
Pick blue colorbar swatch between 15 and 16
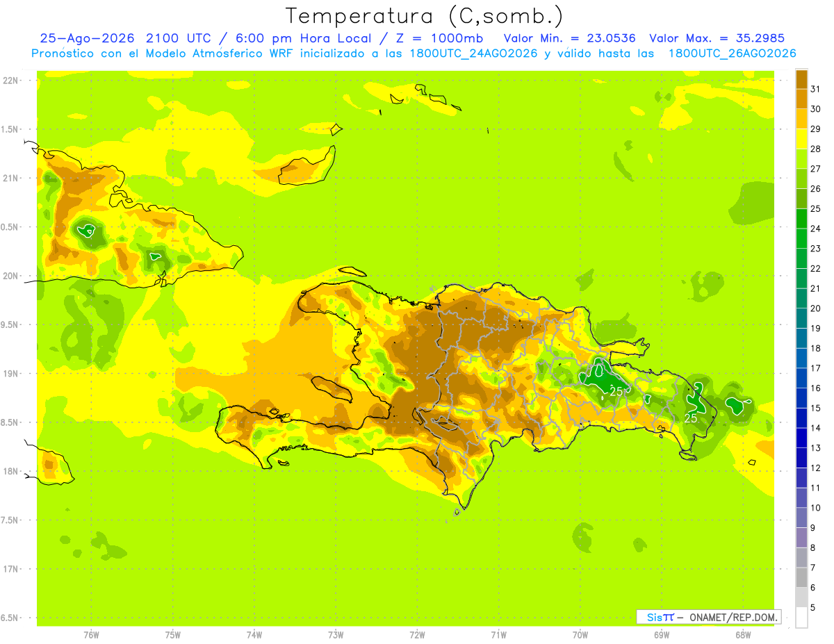801,398
